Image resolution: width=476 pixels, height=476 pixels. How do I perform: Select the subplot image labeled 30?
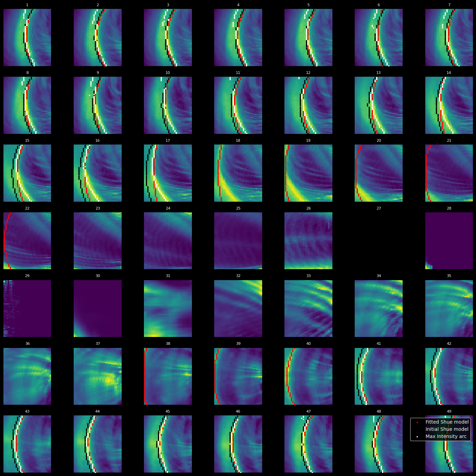pyautogui.click(x=98, y=309)
